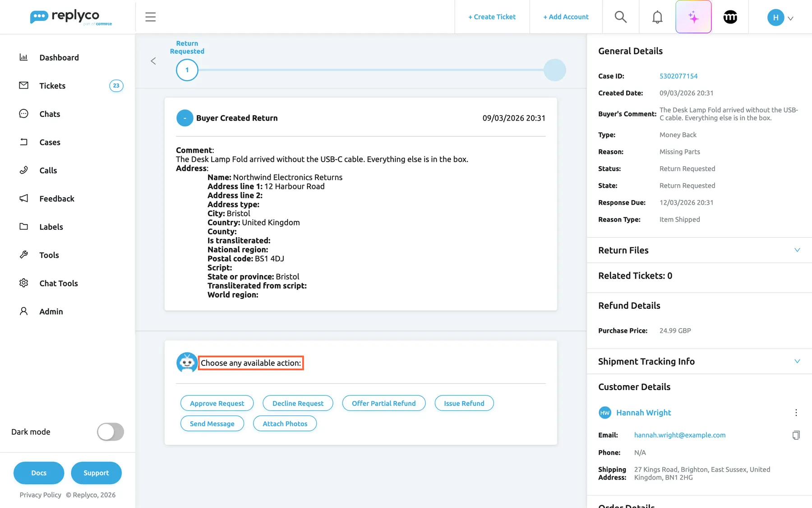Click the Tickets envelope icon

23,85
